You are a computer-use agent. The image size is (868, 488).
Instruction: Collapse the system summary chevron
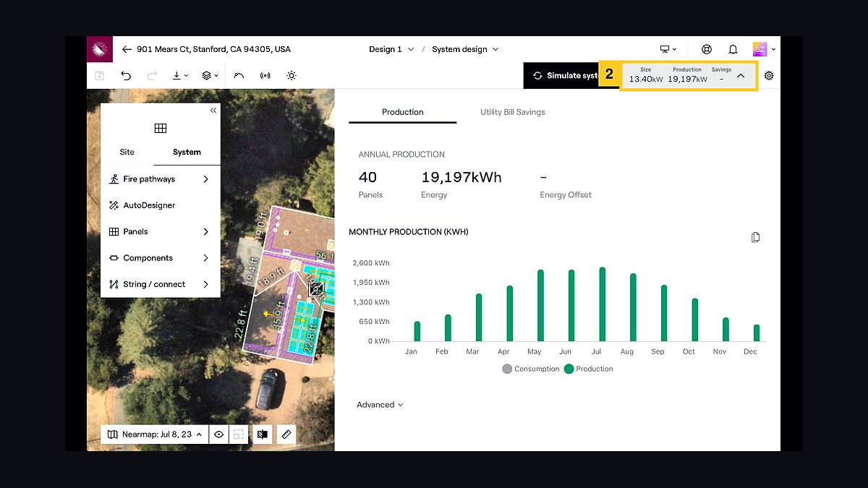pyautogui.click(x=741, y=75)
